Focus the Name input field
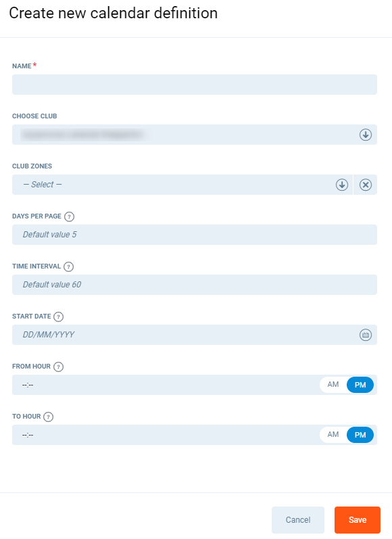Viewport: 392px width, 539px height. (x=195, y=85)
